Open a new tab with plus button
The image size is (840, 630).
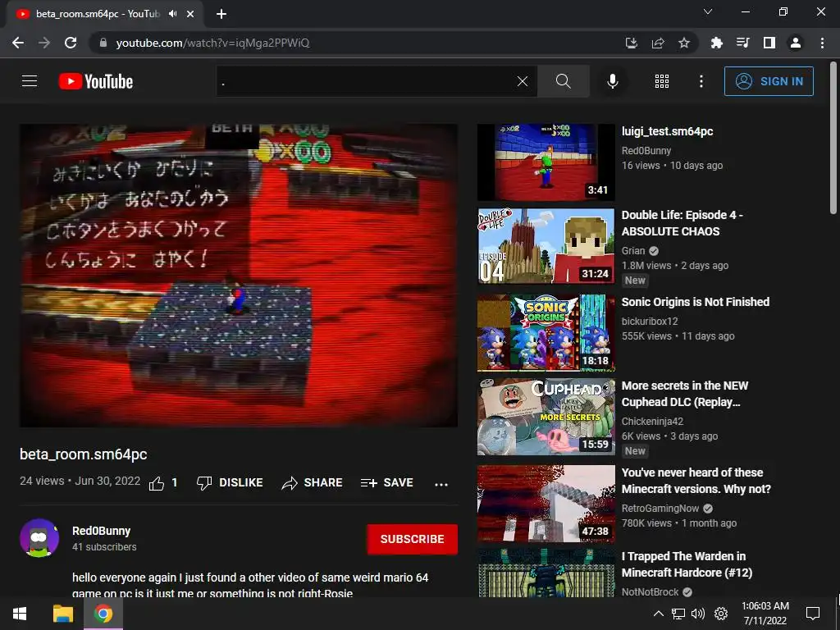(221, 14)
